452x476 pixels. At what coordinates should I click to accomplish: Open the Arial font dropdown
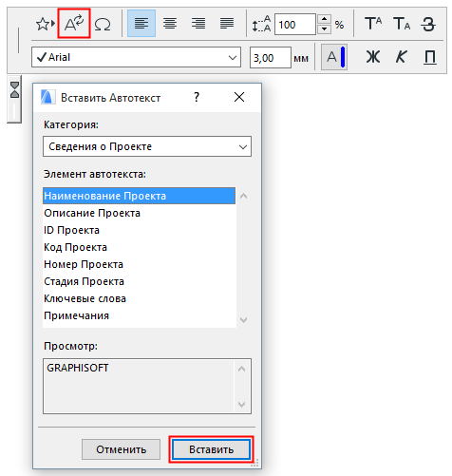click(136, 57)
